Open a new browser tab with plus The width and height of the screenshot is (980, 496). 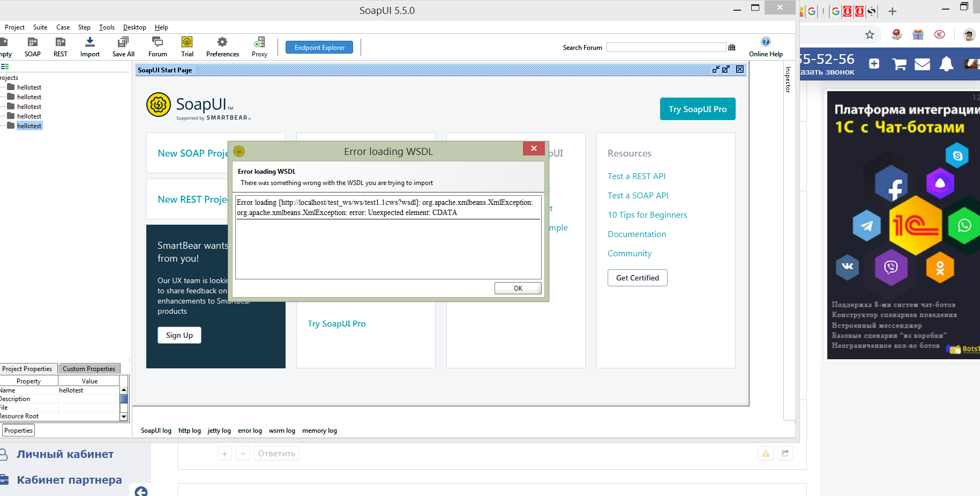pyautogui.click(x=893, y=11)
